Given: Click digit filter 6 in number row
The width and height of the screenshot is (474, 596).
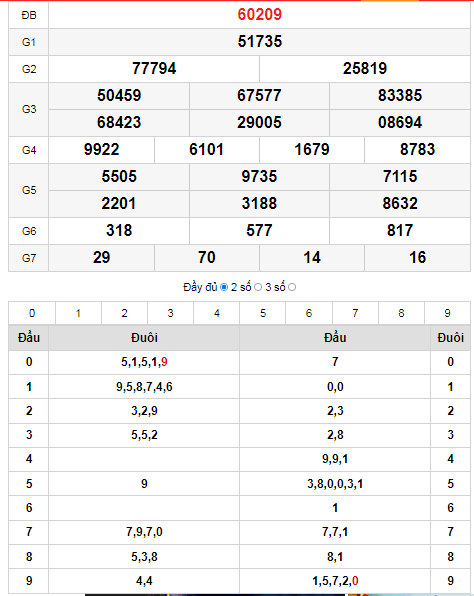Looking at the screenshot, I should click(x=309, y=313).
